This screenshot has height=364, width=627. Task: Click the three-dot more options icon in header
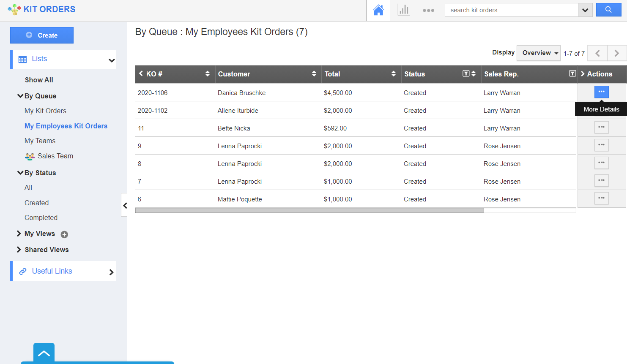(428, 11)
